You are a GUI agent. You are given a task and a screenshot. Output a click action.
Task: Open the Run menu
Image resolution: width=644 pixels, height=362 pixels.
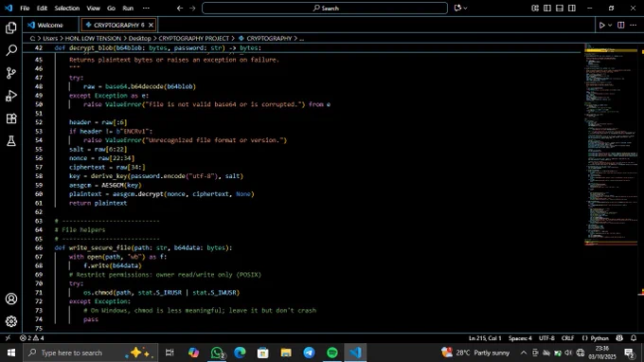tap(128, 8)
